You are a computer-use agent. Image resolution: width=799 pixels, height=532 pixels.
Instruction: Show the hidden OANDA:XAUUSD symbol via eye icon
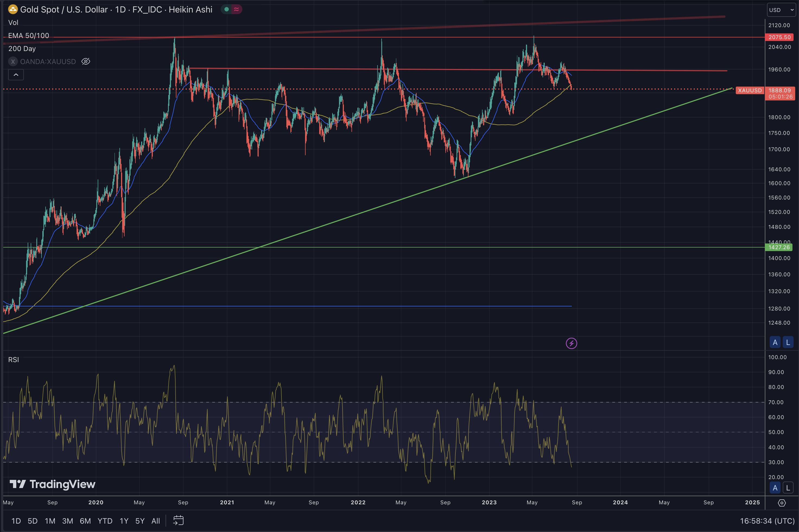click(85, 61)
